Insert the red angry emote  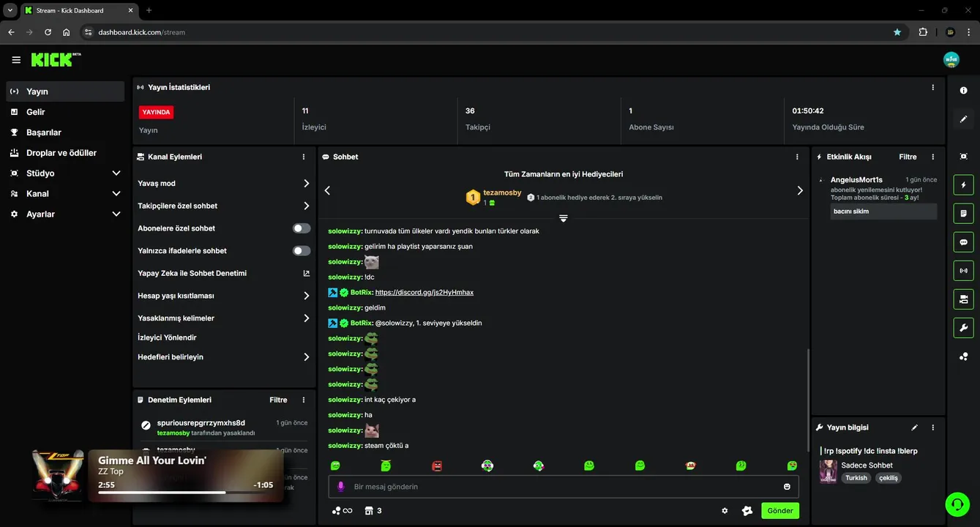tap(437, 466)
